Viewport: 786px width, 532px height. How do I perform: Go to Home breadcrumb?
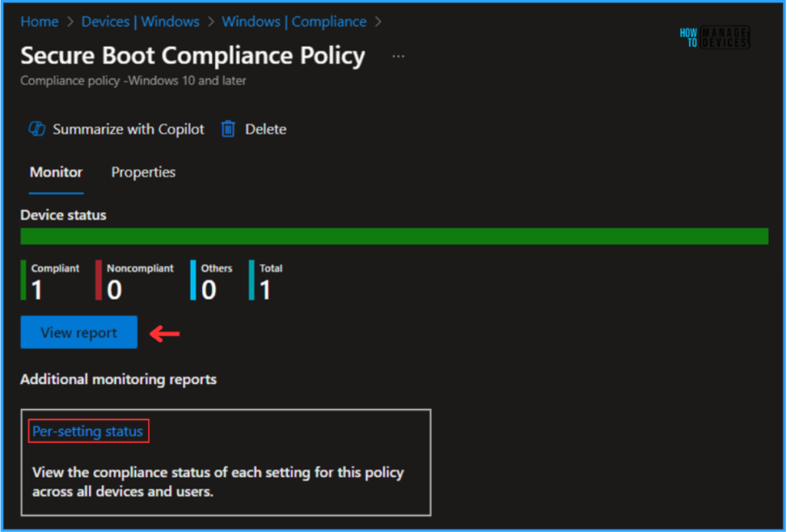click(x=40, y=21)
